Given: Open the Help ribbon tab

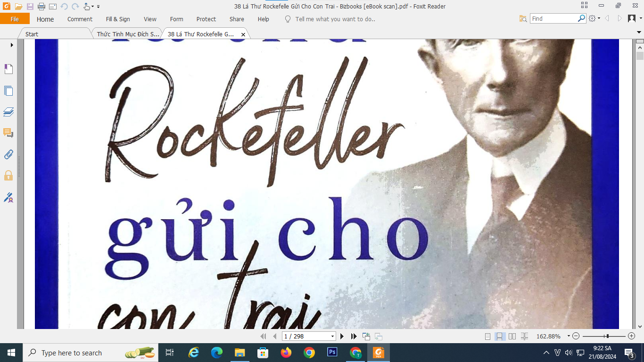Looking at the screenshot, I should click(264, 19).
